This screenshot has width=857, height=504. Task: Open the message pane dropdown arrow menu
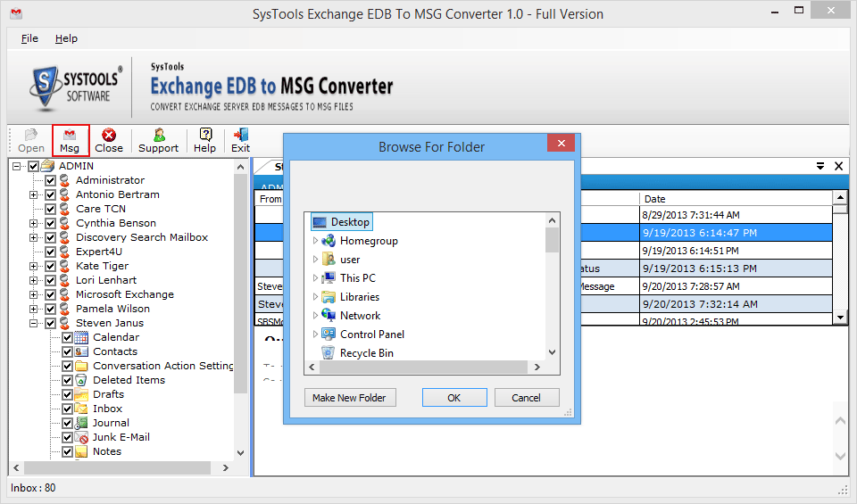[820, 166]
